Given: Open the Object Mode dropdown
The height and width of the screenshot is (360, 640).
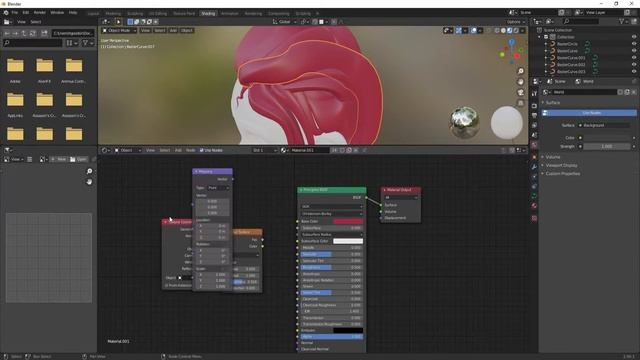Looking at the screenshot, I should pos(119,31).
